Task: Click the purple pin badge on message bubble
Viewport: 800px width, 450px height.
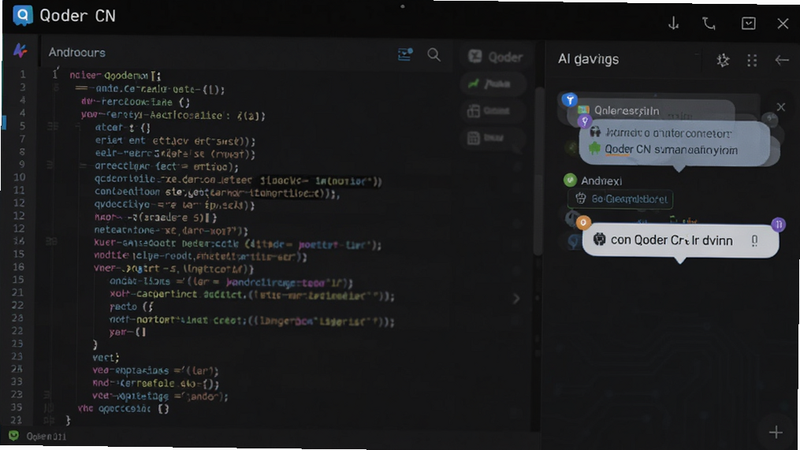Action: pos(585,121)
